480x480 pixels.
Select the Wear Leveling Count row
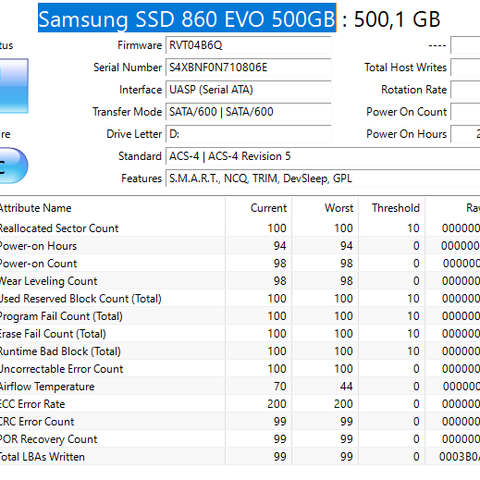(x=240, y=281)
